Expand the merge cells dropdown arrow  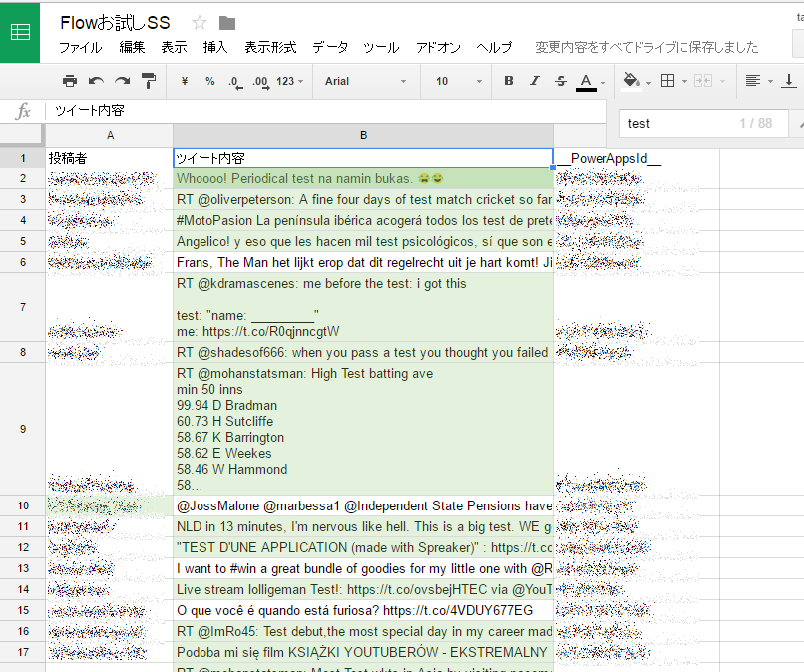point(722,82)
